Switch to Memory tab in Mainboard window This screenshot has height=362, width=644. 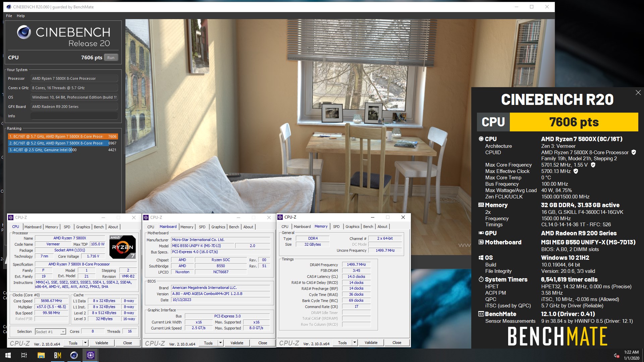pos(187,227)
